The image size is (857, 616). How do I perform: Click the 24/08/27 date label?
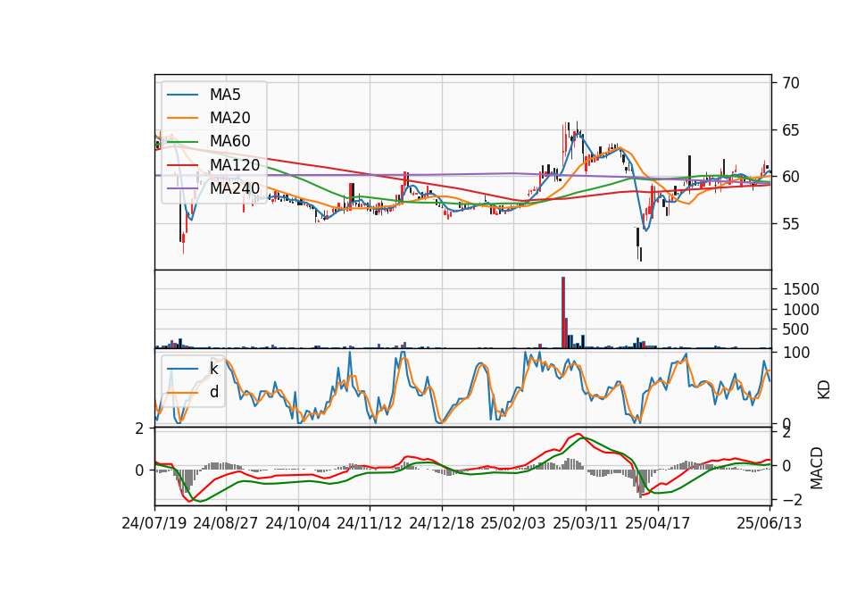[x=226, y=523]
